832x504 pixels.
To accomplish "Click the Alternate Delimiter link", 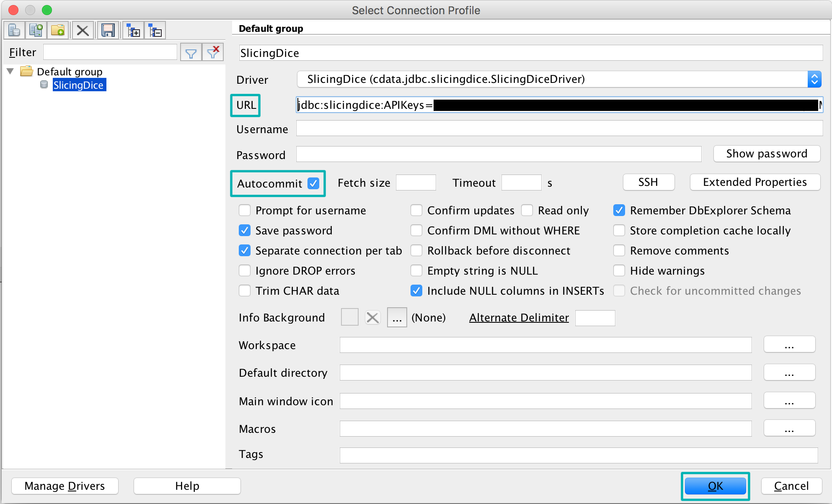I will pyautogui.click(x=519, y=318).
